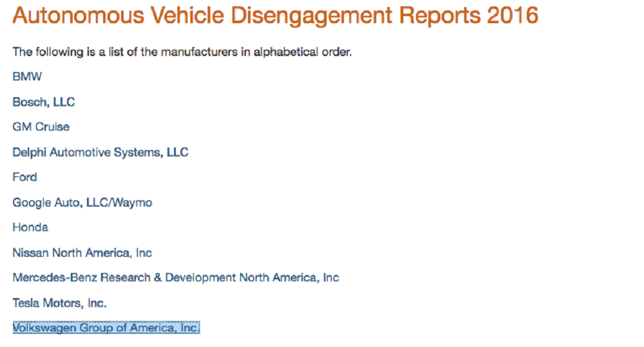Click the year 2016 in the heading
The height and width of the screenshot is (347, 644).
(513, 15)
